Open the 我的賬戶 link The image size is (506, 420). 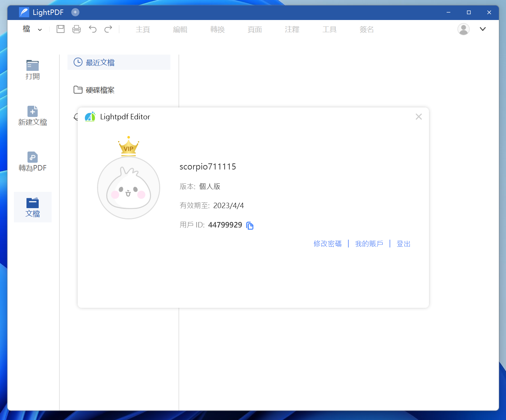[x=369, y=244]
